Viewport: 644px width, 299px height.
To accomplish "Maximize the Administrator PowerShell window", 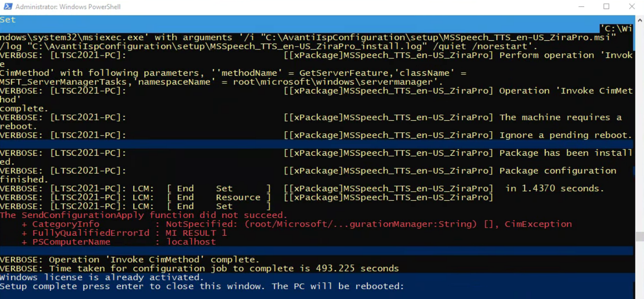I will [x=606, y=7].
